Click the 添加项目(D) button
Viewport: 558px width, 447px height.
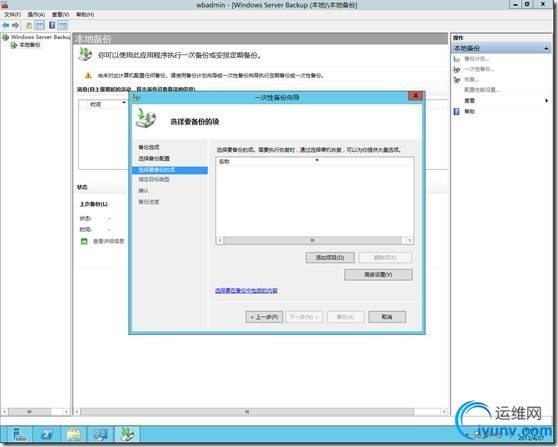coord(330,257)
